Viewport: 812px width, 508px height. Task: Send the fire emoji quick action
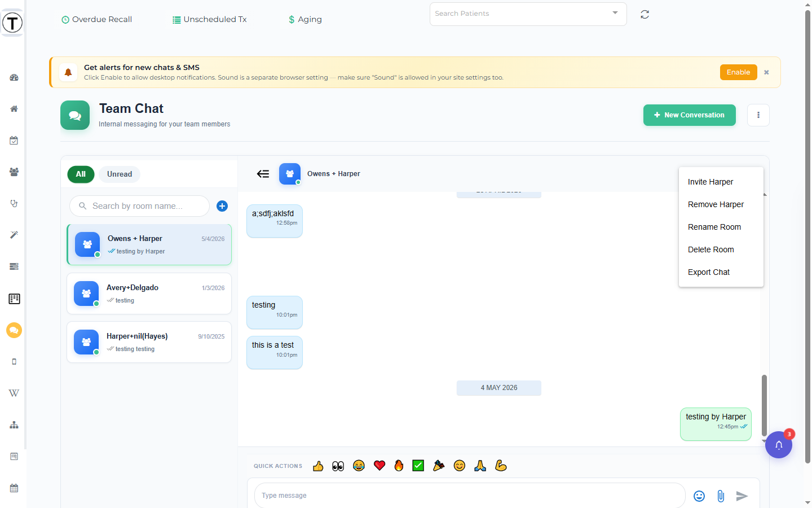point(399,466)
